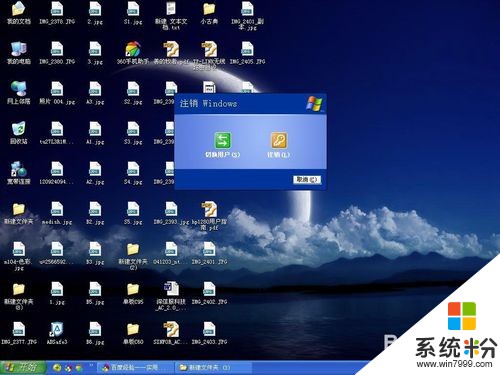Select the 新建文件夹 (3) folder on the desktop
The image size is (500, 375).
[19, 289]
